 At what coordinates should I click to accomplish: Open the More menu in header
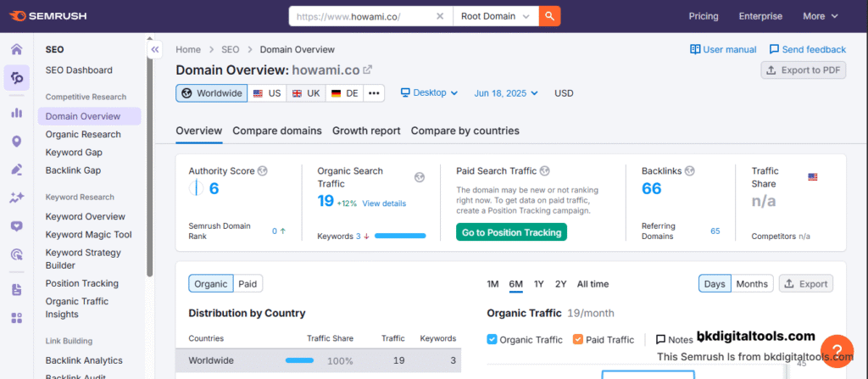pyautogui.click(x=821, y=16)
